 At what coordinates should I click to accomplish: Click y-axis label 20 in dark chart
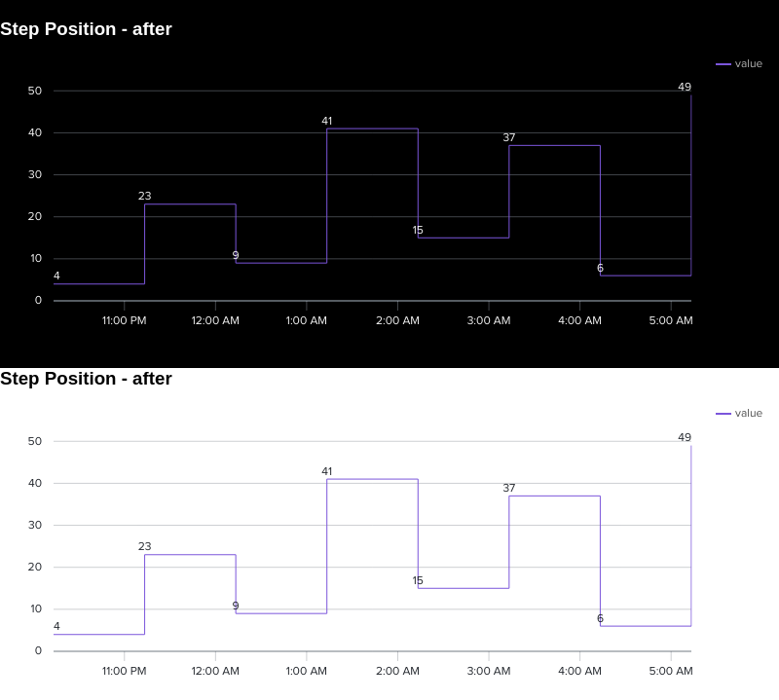[35, 216]
